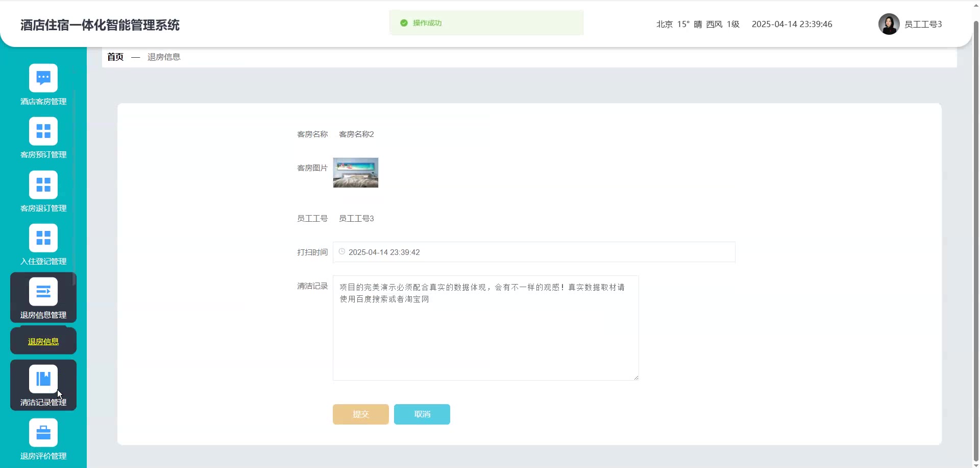This screenshot has height=468, width=980.
Task: Select the 客房退订管理 grid icon
Action: 43,185
